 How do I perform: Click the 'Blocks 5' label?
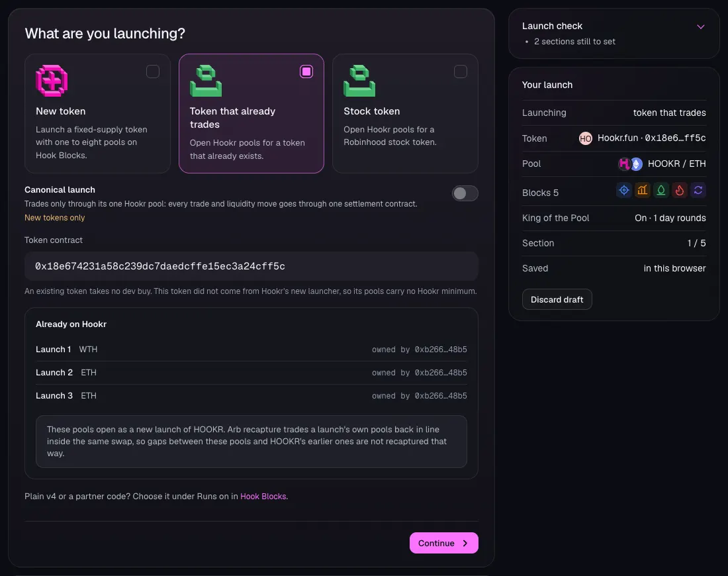(x=541, y=193)
